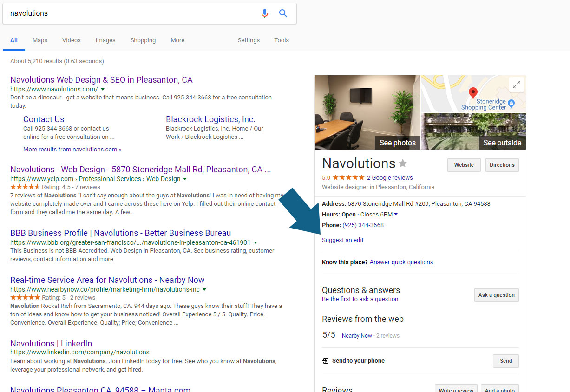Click the Directions button
Screen dimensions: 570x392
point(502,165)
